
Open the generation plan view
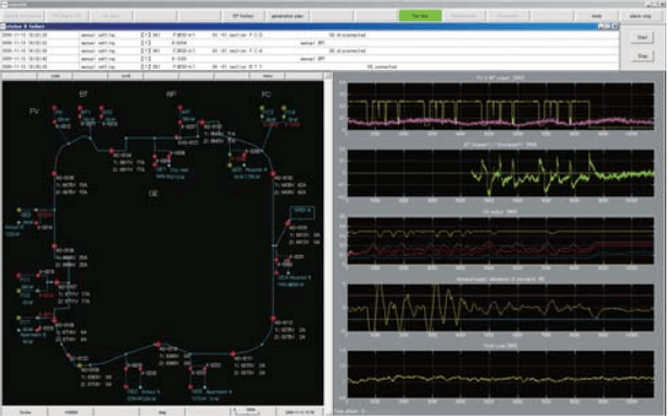pyautogui.click(x=286, y=17)
